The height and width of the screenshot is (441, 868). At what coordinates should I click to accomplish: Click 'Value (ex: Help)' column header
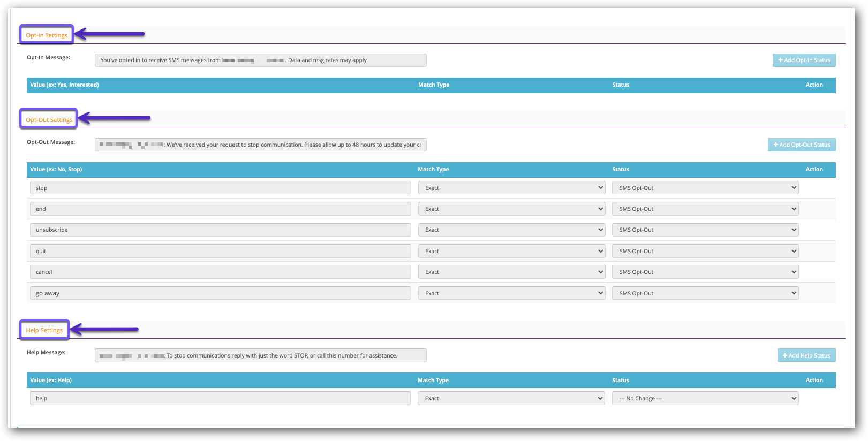click(x=51, y=380)
